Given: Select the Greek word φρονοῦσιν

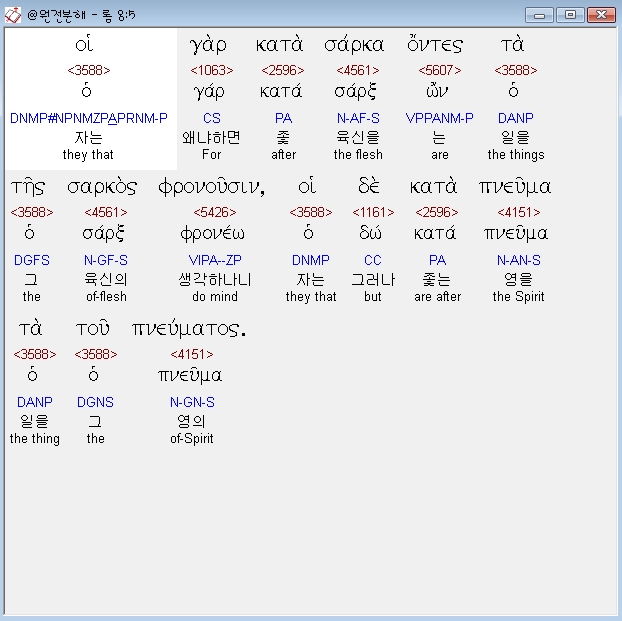Looking at the screenshot, I should pyautogui.click(x=211, y=187).
